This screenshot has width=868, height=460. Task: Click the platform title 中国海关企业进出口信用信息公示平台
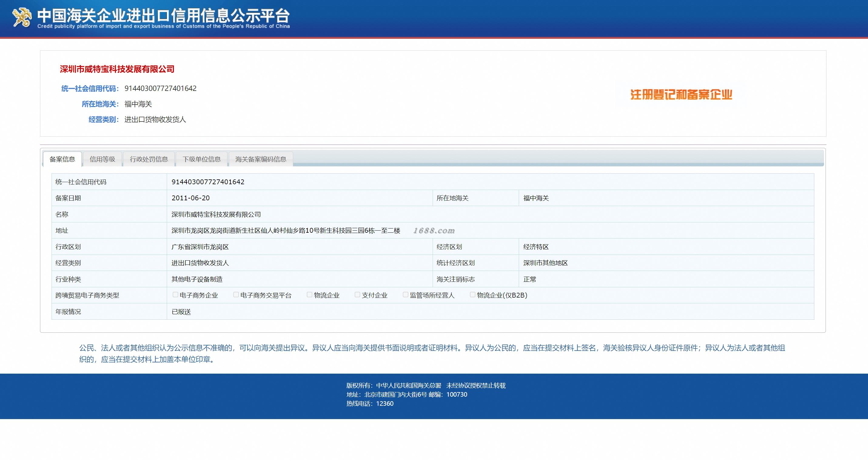163,15
